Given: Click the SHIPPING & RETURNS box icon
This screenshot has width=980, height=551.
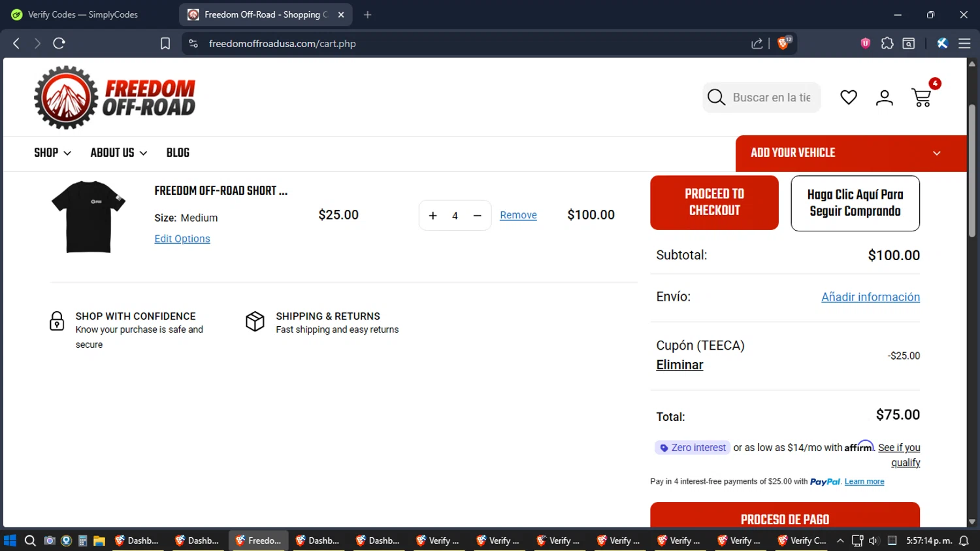Looking at the screenshot, I should coord(255,321).
